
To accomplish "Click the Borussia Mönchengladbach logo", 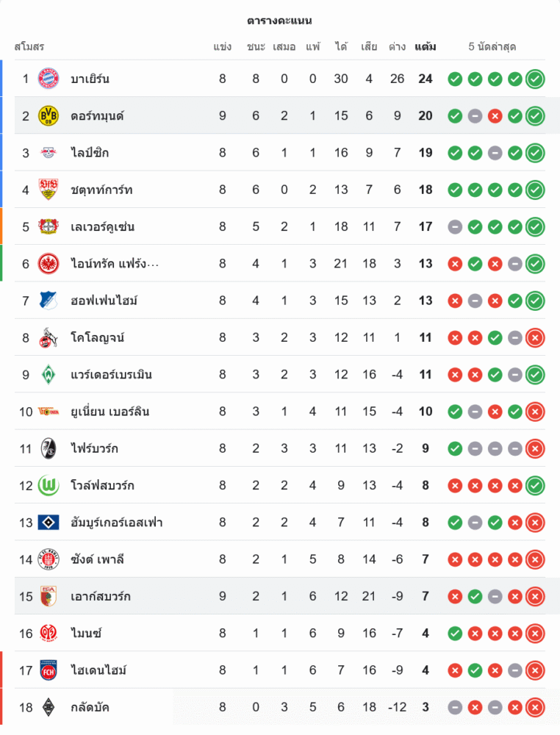I will click(x=49, y=707).
